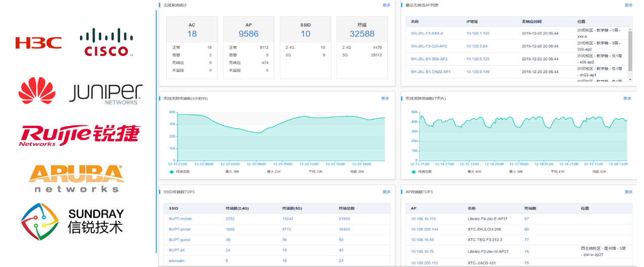Click BUPT-mobile 2.4G count 2752
This screenshot has width=644, height=267.
coord(231,219)
